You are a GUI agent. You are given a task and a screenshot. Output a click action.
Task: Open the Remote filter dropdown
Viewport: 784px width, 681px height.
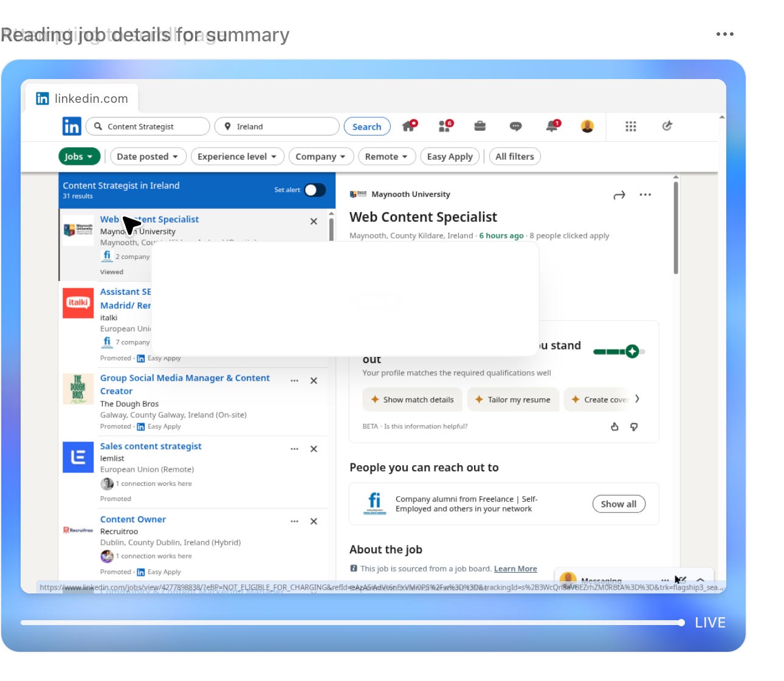387,156
